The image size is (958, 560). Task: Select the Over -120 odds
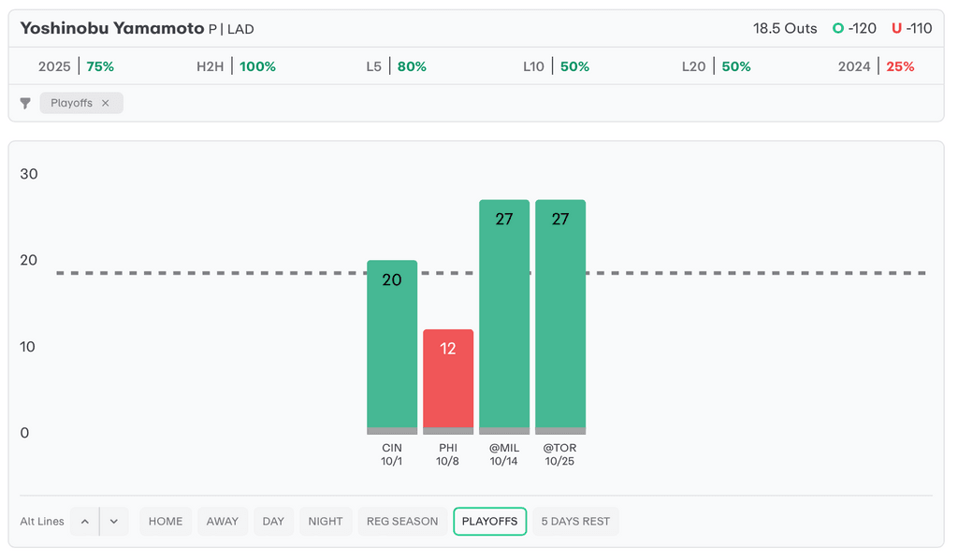coord(855,29)
